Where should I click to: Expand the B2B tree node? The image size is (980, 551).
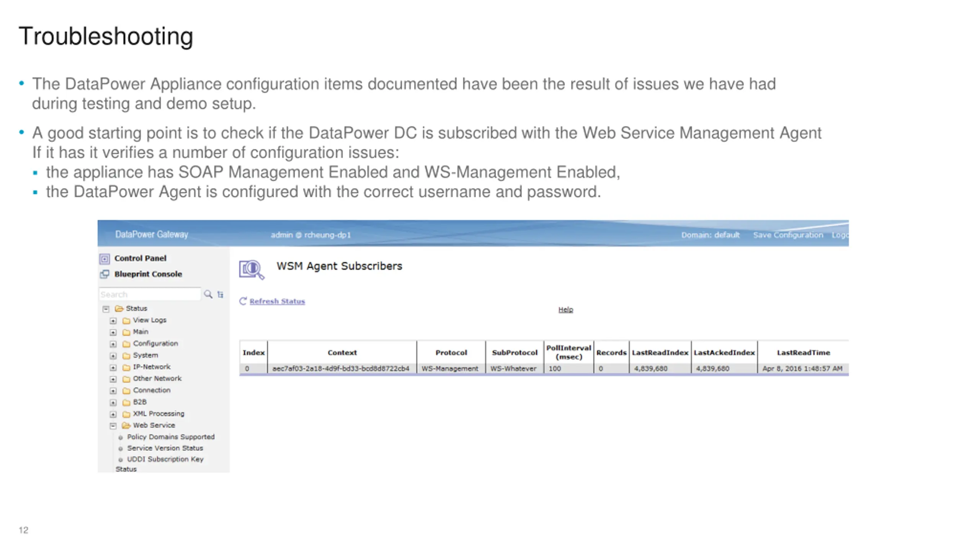[113, 403]
